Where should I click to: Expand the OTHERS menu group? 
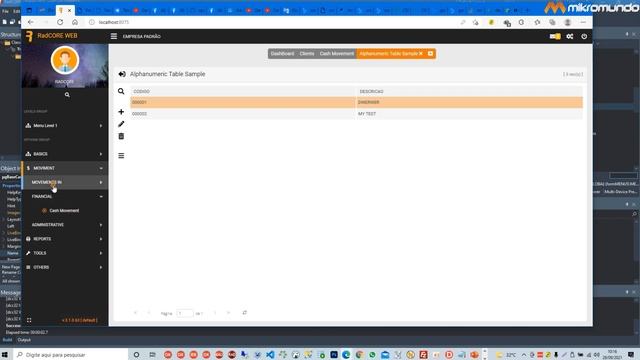(x=64, y=267)
